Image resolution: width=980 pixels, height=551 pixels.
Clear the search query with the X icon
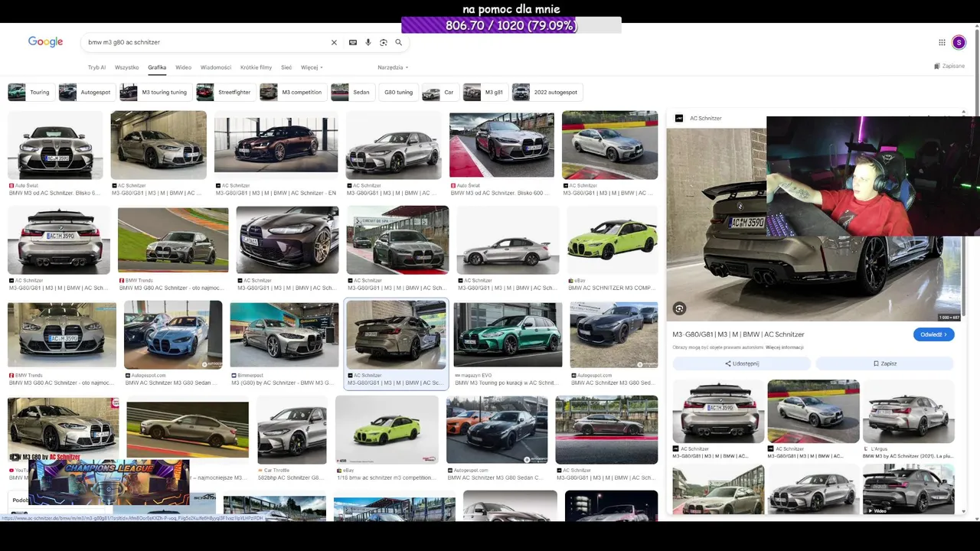pyautogui.click(x=334, y=43)
